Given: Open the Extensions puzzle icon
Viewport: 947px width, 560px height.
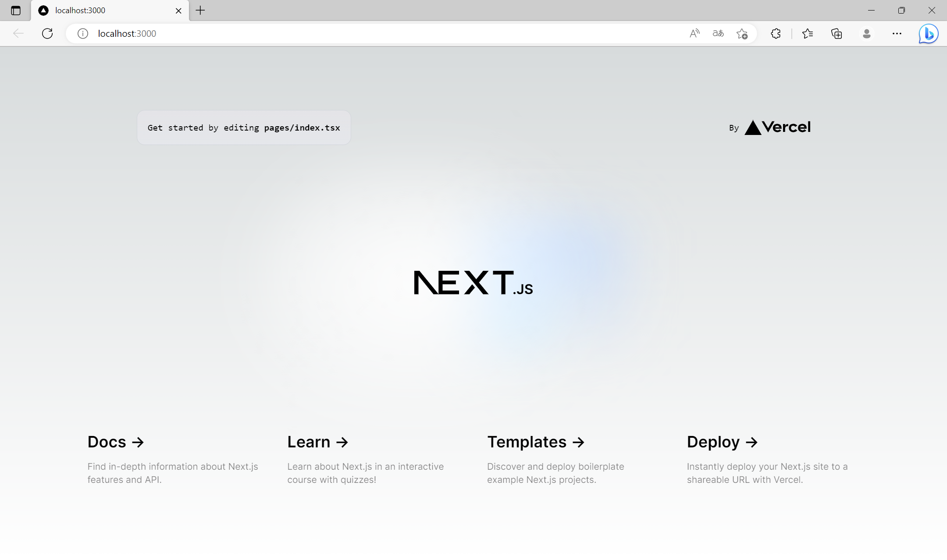Looking at the screenshot, I should (x=776, y=33).
